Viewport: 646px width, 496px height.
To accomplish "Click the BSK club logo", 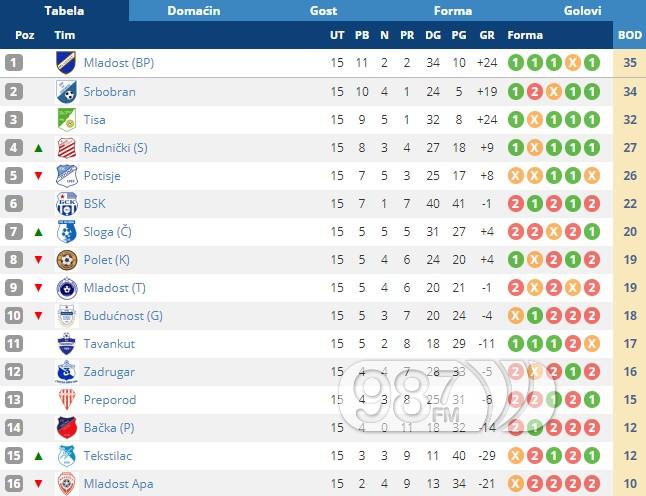I will [66, 204].
